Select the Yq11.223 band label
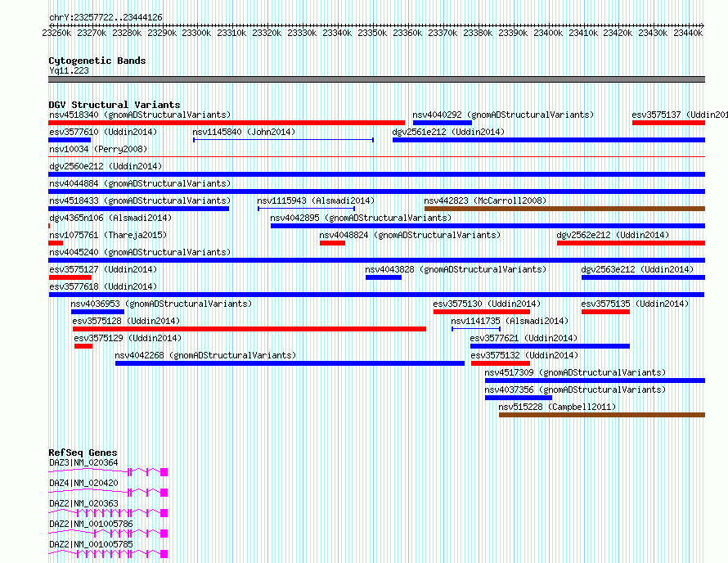 click(x=69, y=70)
